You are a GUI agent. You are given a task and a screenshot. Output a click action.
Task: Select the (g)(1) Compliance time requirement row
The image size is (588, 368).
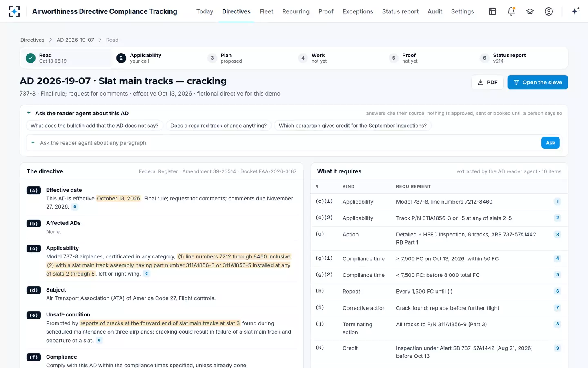click(x=439, y=259)
